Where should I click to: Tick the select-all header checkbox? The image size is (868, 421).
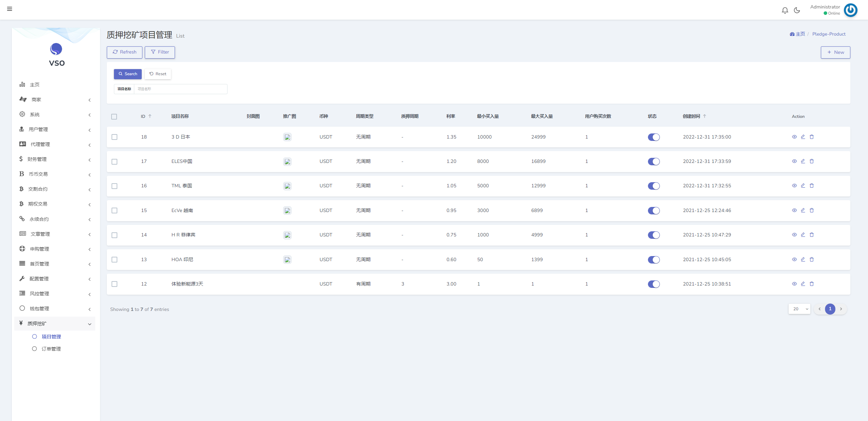(114, 117)
